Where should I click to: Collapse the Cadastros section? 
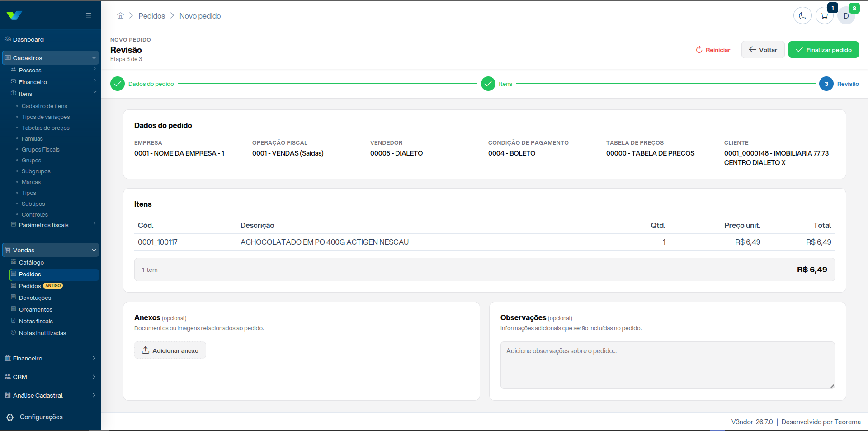coord(50,58)
